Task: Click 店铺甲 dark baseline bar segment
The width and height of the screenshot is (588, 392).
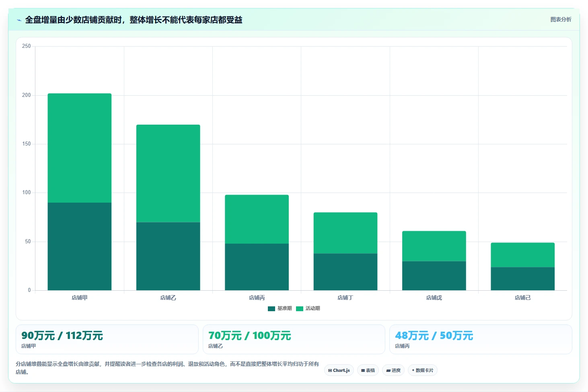Action: point(80,246)
